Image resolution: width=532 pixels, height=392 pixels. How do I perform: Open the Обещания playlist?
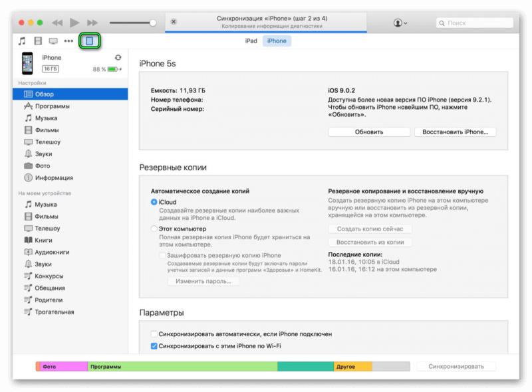[70, 288]
